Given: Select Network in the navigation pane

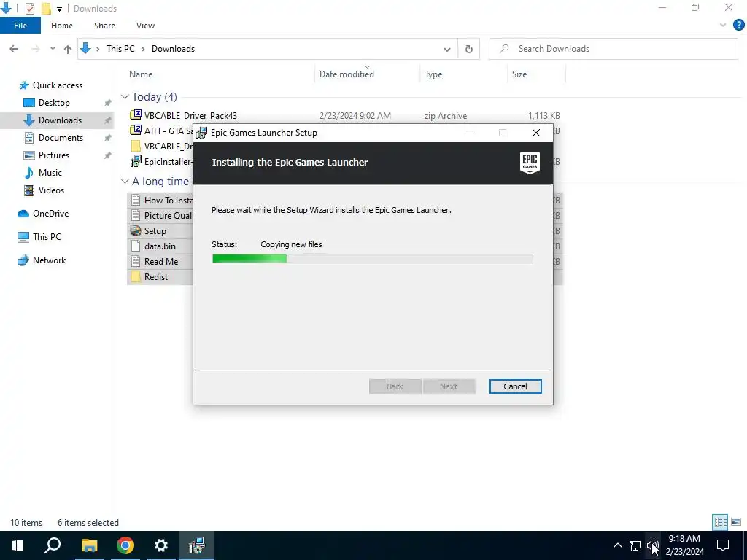Looking at the screenshot, I should coord(49,260).
